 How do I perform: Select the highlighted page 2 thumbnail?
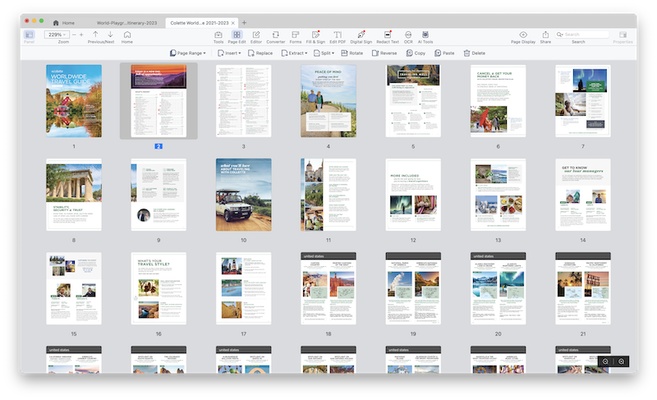158,101
